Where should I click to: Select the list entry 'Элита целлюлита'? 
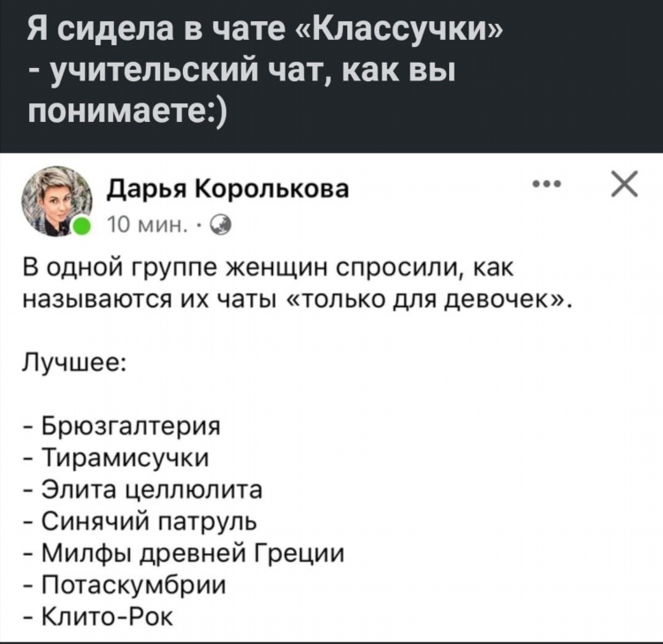coord(142,489)
